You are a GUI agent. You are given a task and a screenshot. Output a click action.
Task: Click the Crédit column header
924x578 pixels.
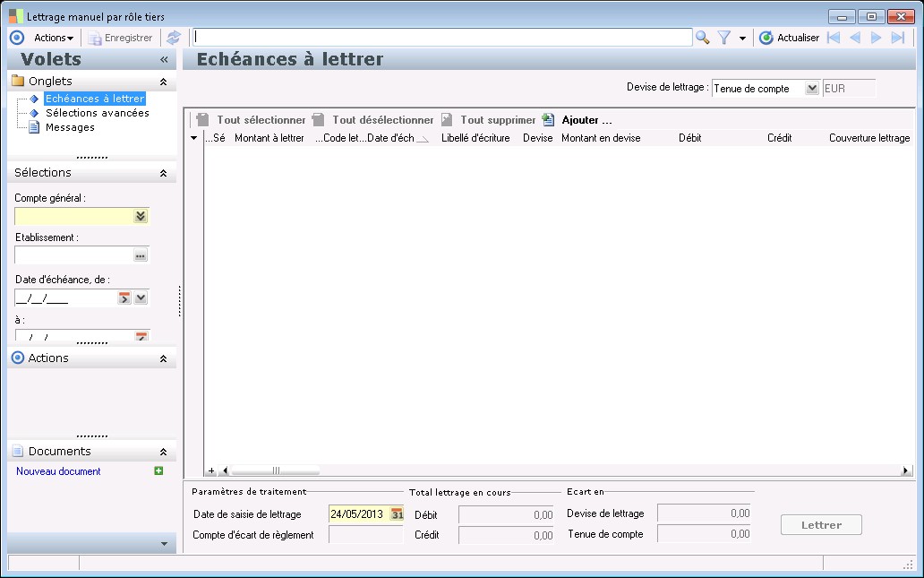point(779,138)
